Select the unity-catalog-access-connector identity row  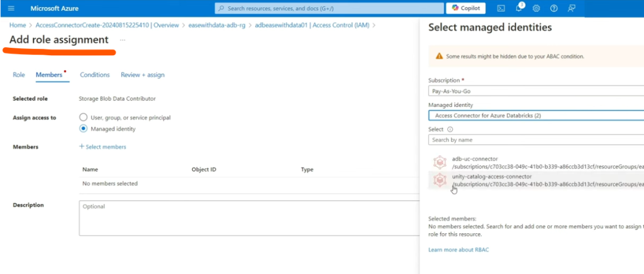click(536, 180)
